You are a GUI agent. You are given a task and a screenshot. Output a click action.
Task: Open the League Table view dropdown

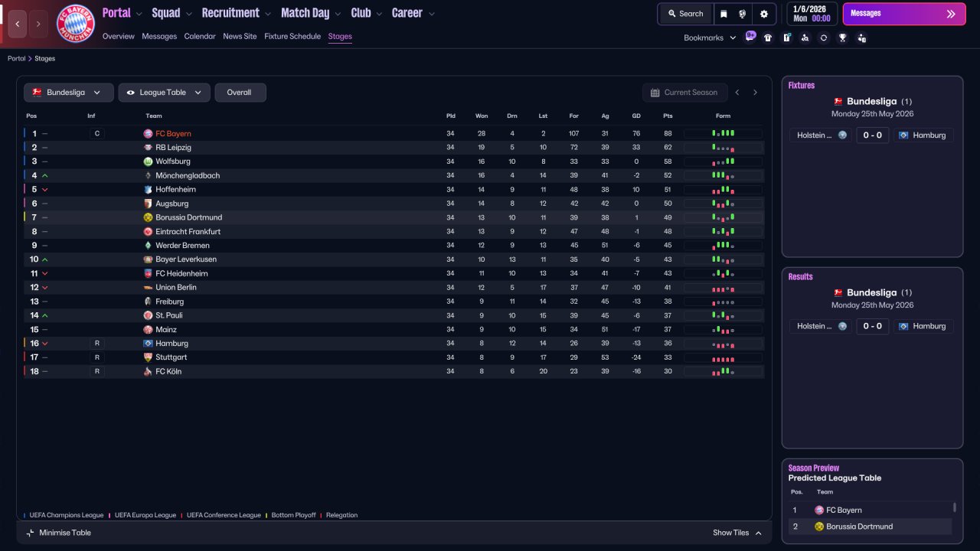tap(165, 93)
